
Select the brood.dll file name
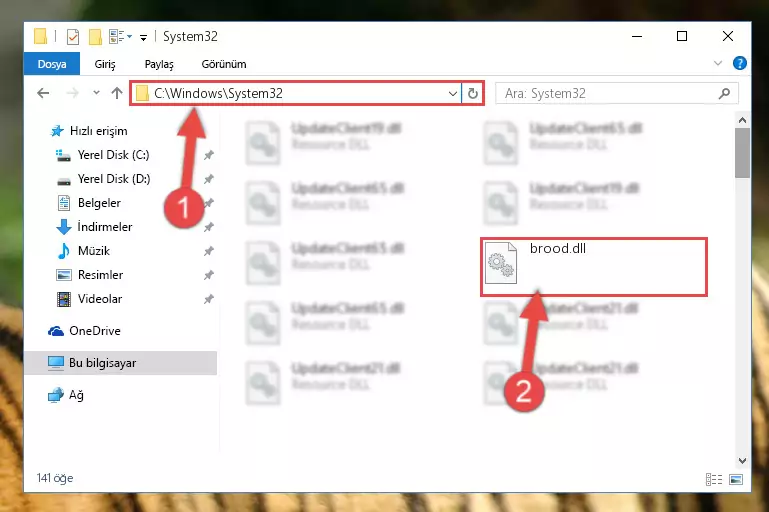558,249
